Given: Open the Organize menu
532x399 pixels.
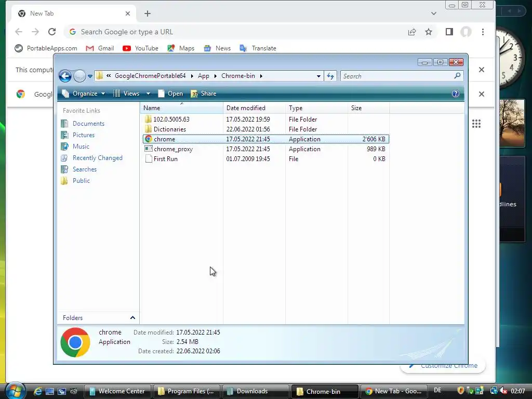Looking at the screenshot, I should point(84,94).
